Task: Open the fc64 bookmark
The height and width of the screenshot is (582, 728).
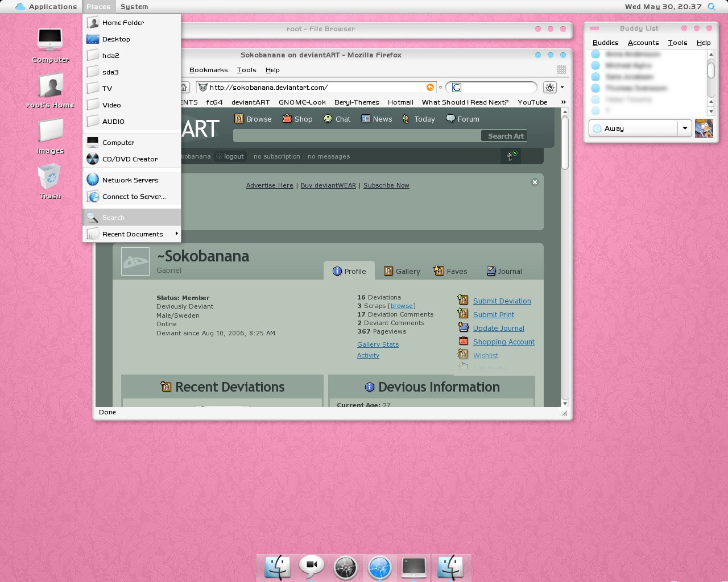Action: click(214, 102)
